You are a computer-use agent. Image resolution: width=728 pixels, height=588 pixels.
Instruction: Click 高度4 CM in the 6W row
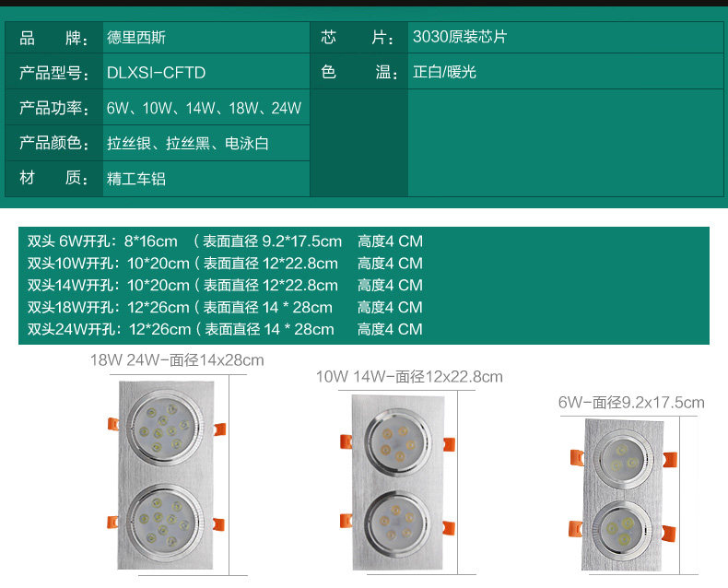point(390,241)
